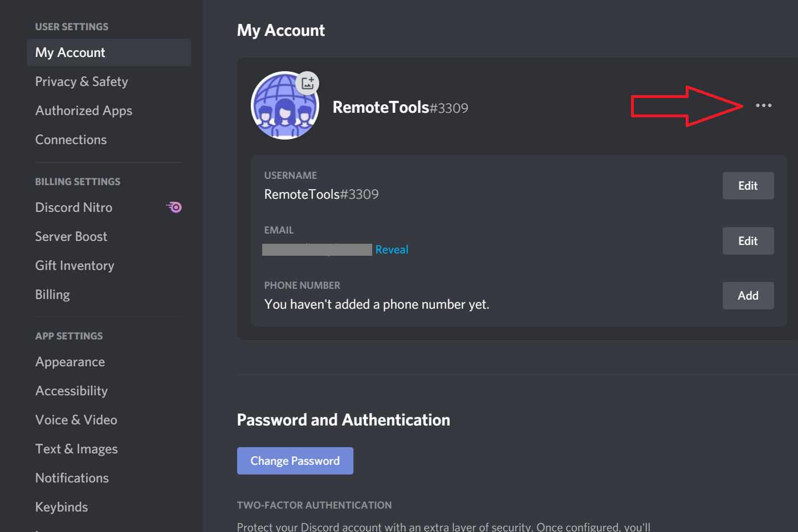798x532 pixels.
Task: Edit the username RemoteTools#3309
Action: (748, 185)
